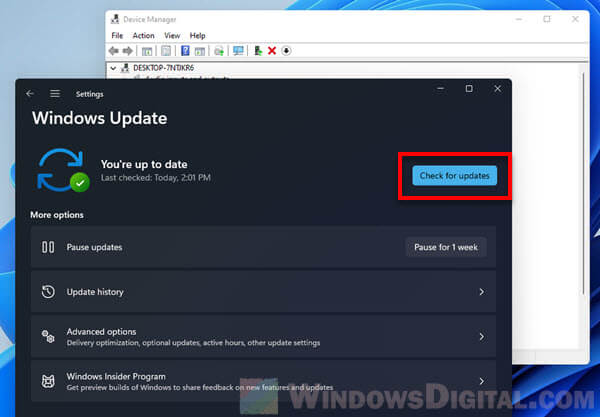
Task: Click Show/Hide Console Tree icon in Device Manager
Action: (x=147, y=51)
